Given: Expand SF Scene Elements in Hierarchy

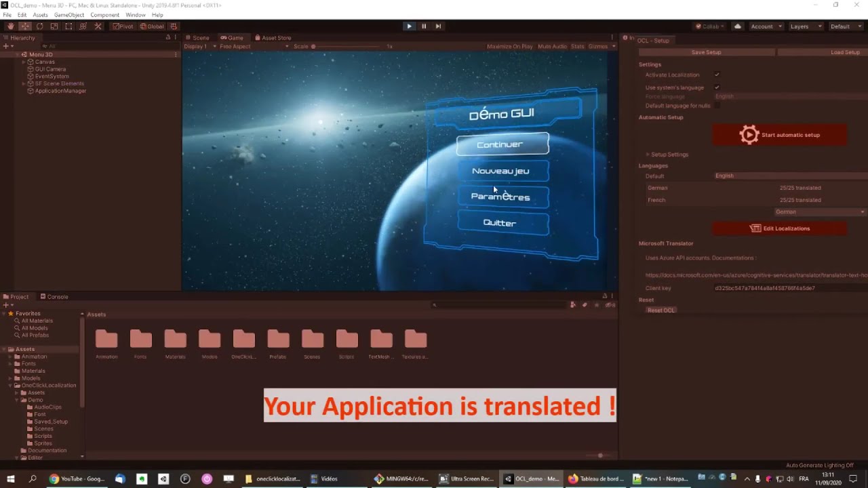Looking at the screenshot, I should (x=24, y=83).
